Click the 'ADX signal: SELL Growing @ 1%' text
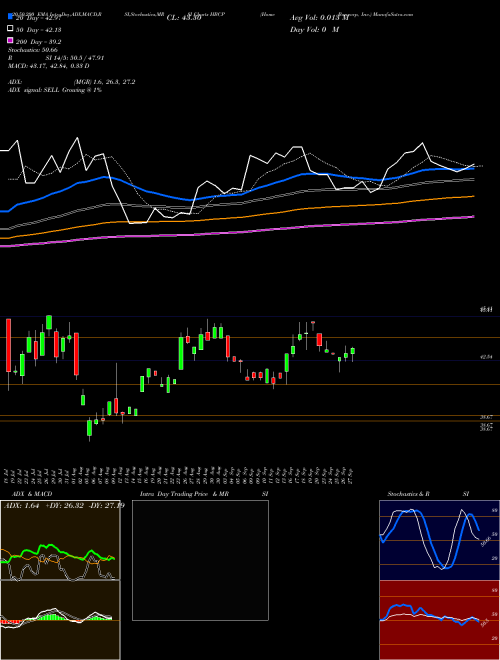The width and height of the screenshot is (500, 660). coord(55,90)
